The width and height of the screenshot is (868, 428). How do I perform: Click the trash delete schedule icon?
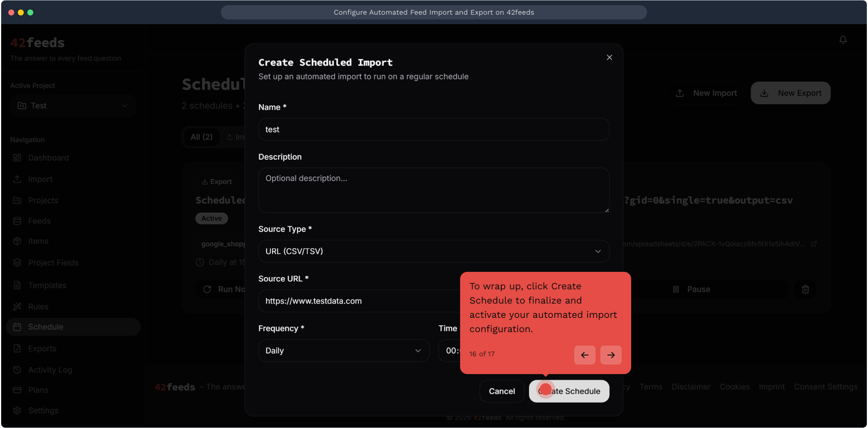pyautogui.click(x=805, y=289)
